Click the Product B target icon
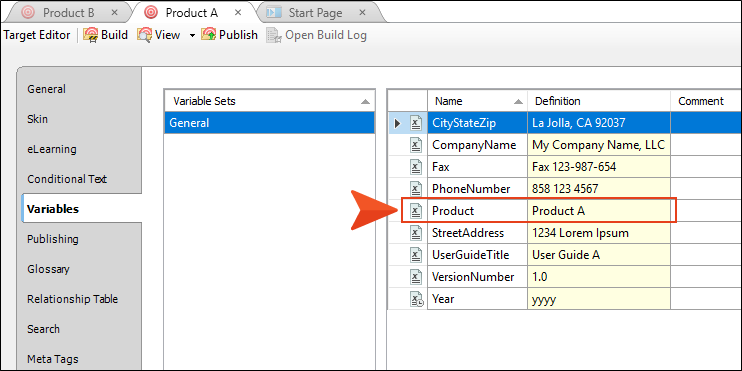Image resolution: width=742 pixels, height=371 pixels. (28, 13)
